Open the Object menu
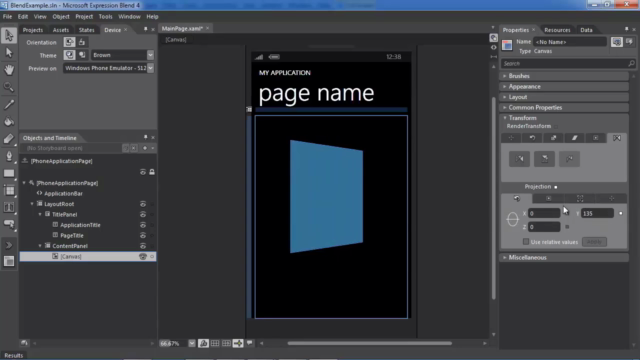Viewport: 640px width, 360px height. click(x=61, y=17)
